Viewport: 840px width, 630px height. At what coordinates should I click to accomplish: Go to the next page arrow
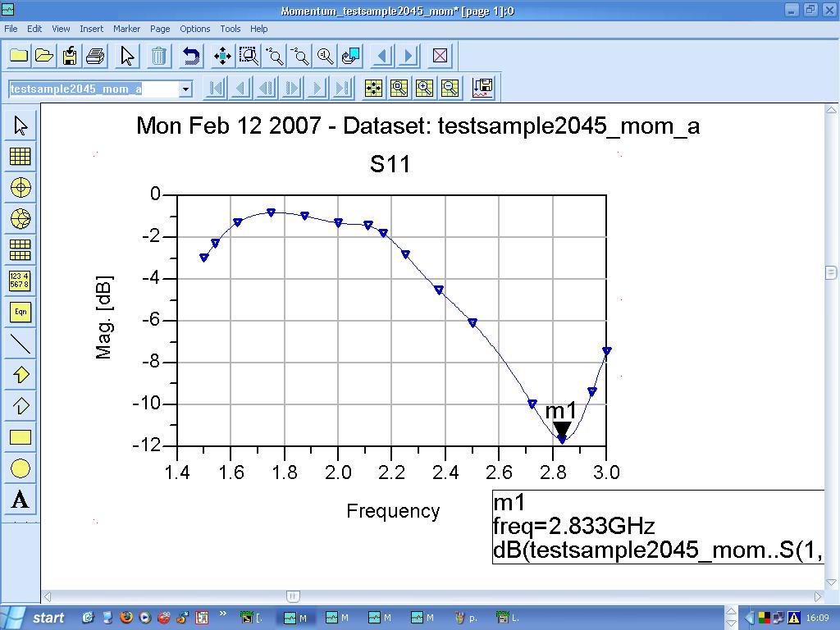[x=409, y=56]
